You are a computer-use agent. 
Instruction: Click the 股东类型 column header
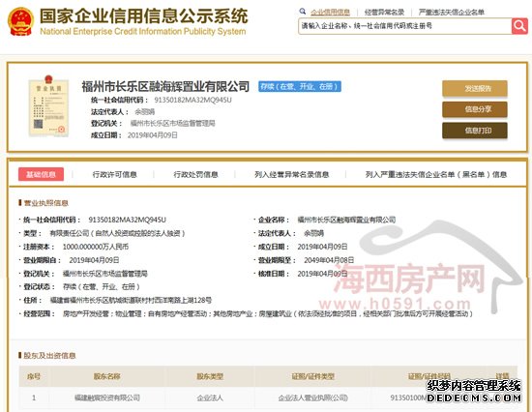(210, 376)
